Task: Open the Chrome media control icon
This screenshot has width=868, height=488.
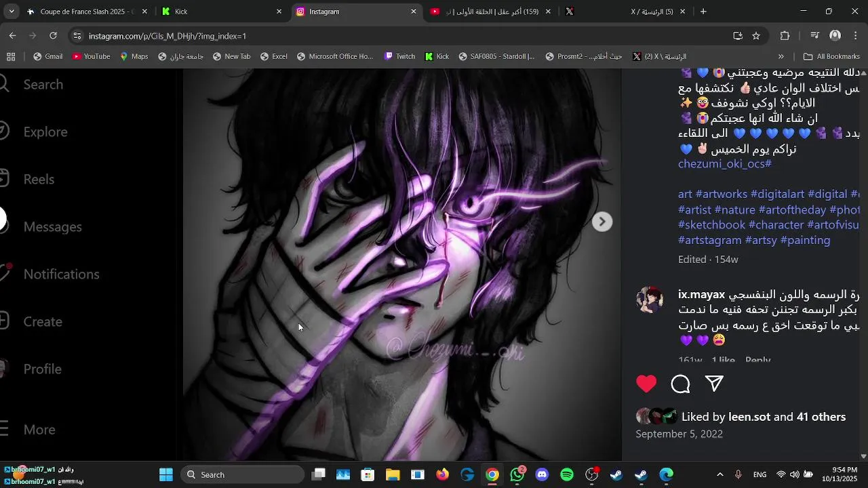Action: (814, 36)
